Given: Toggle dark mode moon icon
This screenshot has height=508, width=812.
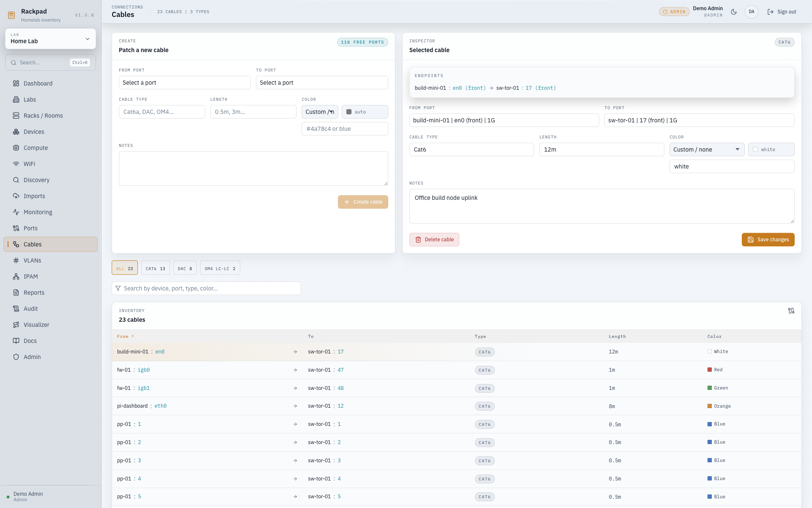Looking at the screenshot, I should (x=734, y=12).
